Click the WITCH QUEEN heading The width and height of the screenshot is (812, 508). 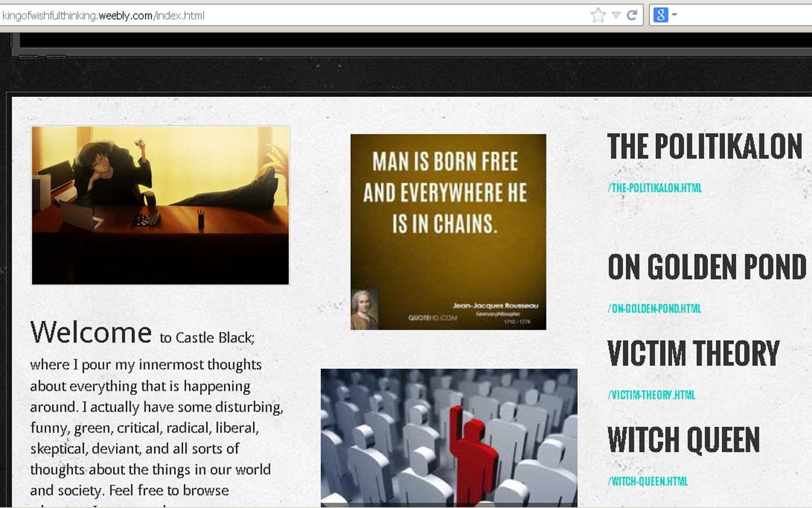click(684, 439)
